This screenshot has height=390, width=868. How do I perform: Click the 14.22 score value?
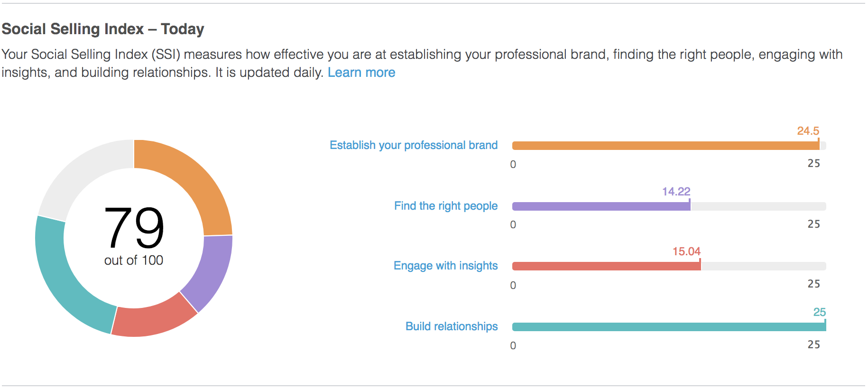click(675, 192)
